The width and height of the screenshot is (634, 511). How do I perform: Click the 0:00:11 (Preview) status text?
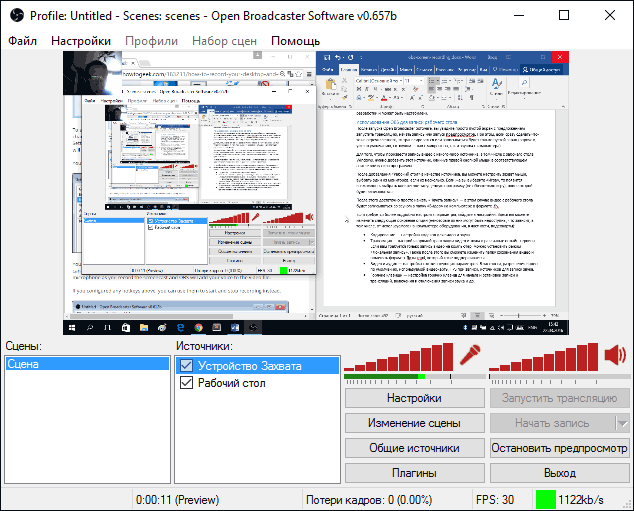[178, 500]
